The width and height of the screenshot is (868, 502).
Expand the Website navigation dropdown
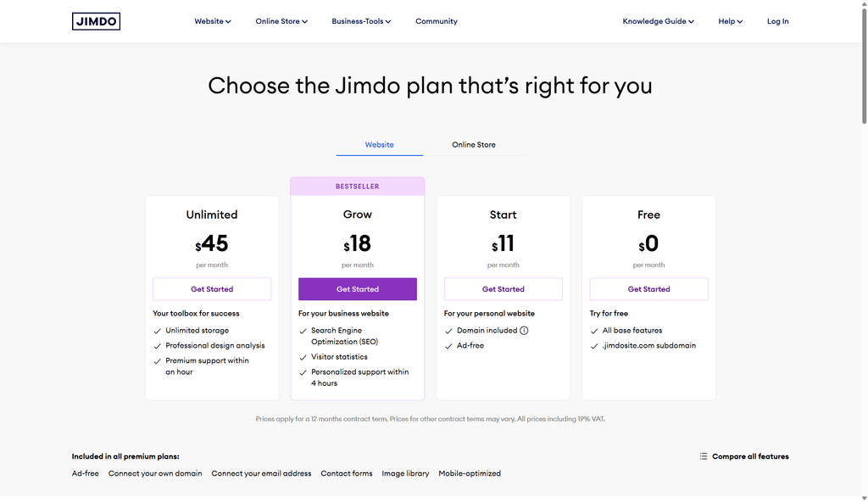coord(212,21)
